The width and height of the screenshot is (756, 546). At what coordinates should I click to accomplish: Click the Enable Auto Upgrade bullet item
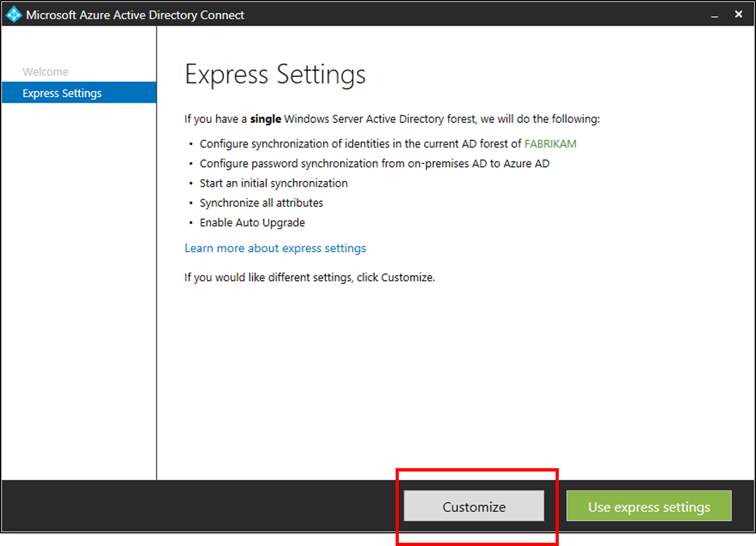pos(252,223)
